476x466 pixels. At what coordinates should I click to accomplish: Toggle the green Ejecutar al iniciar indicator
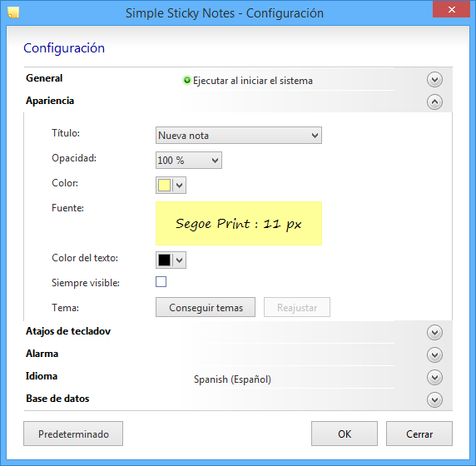coord(187,80)
